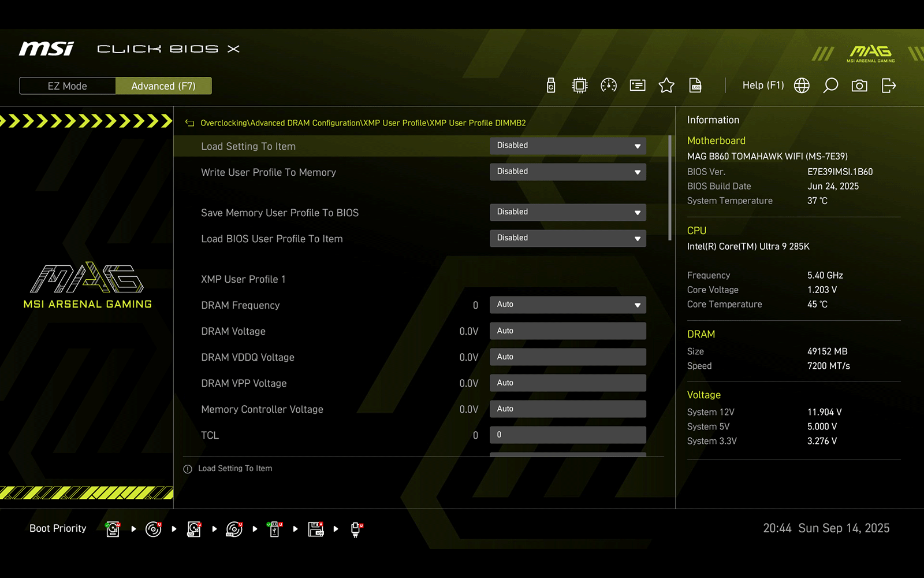Click the DRAM VDDQ Voltage Auto field
Screen dimensions: 924x578
pos(568,357)
